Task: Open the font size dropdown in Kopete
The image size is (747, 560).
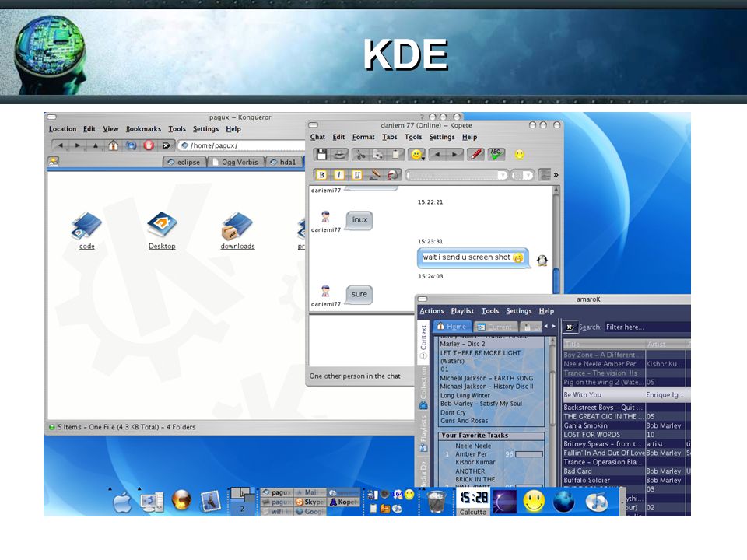Action: click(x=522, y=175)
